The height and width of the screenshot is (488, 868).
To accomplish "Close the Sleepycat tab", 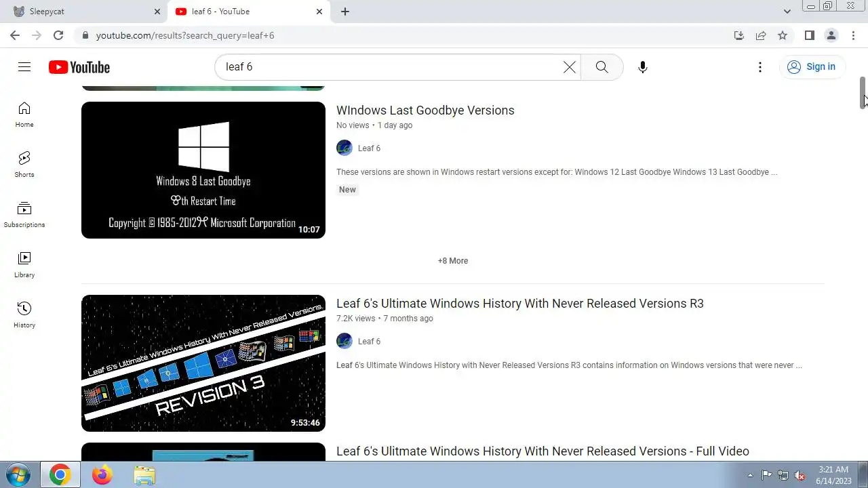I will click(157, 12).
